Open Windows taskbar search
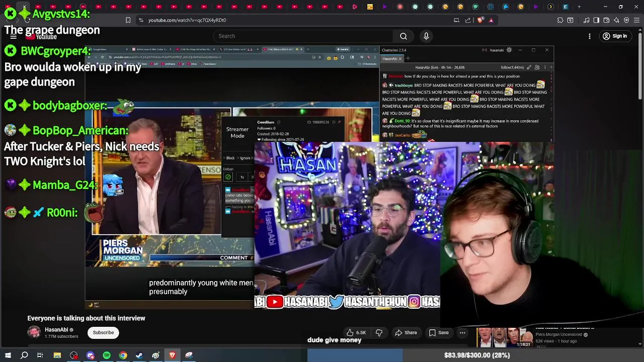Viewport: 644px width, 362px height. pyautogui.click(x=24, y=355)
